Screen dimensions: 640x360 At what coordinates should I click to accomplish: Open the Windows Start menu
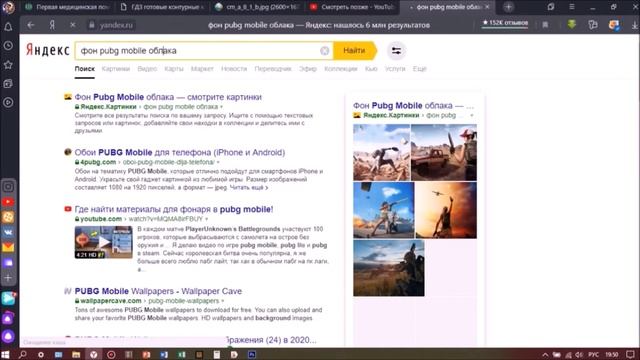[5, 354]
